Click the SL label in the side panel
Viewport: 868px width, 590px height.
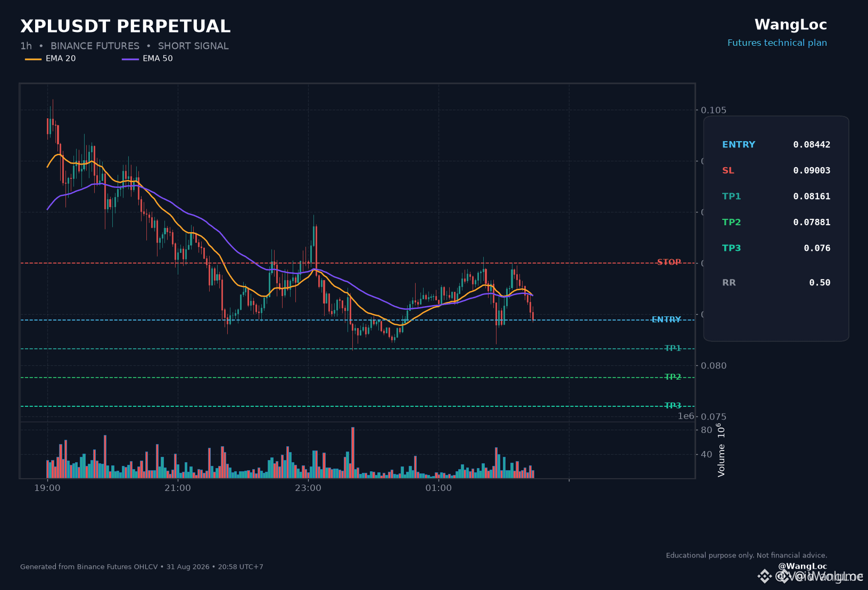[x=728, y=171]
